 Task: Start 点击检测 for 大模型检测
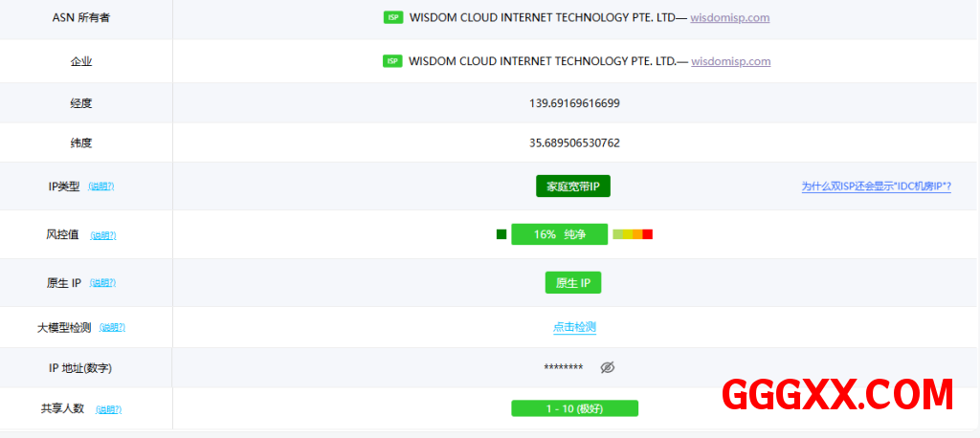574,327
